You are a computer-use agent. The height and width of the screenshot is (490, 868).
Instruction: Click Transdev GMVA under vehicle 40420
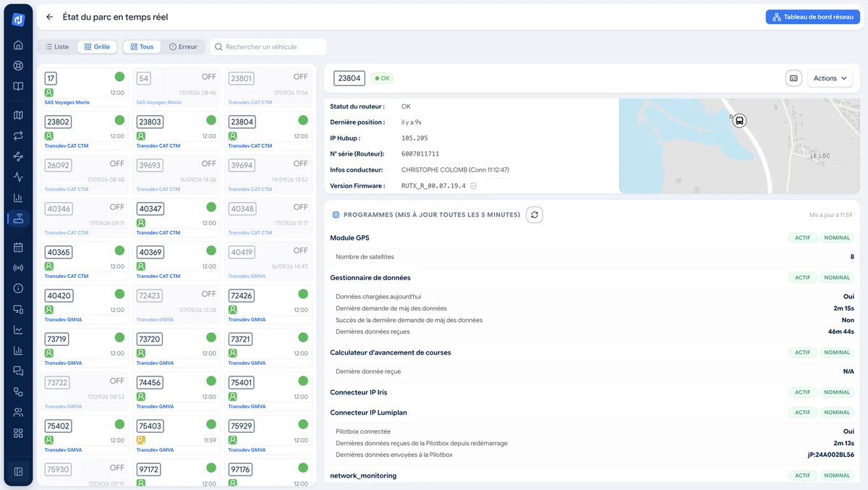[64, 320]
